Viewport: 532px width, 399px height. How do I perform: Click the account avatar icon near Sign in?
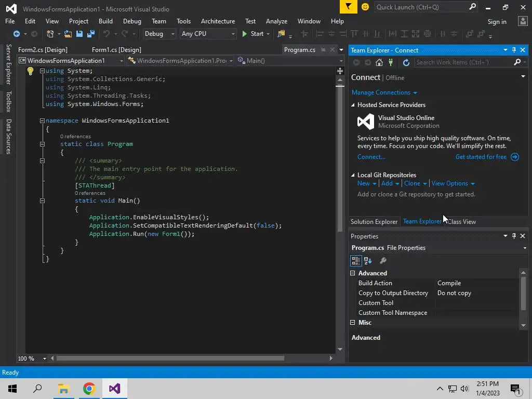[523, 21]
